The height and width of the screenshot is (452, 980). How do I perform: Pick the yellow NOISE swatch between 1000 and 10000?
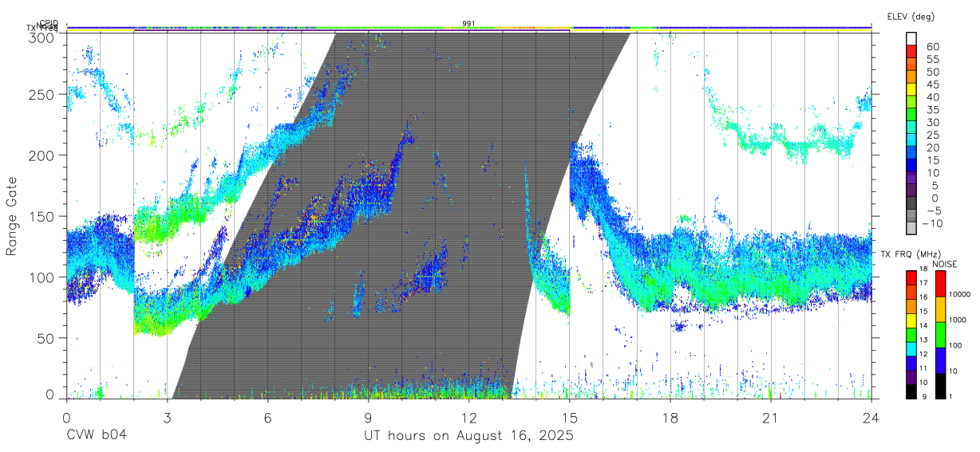(939, 309)
